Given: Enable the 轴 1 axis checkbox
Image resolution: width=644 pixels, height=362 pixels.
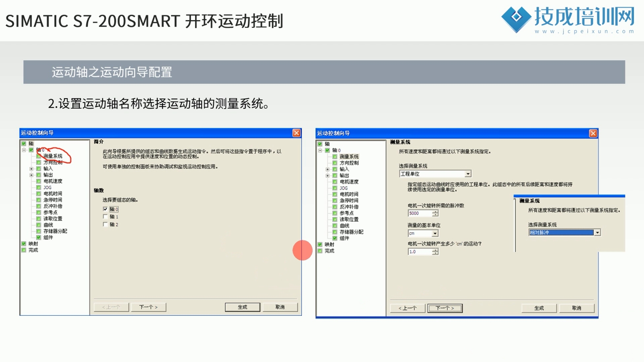Looking at the screenshot, I should click(x=105, y=216).
